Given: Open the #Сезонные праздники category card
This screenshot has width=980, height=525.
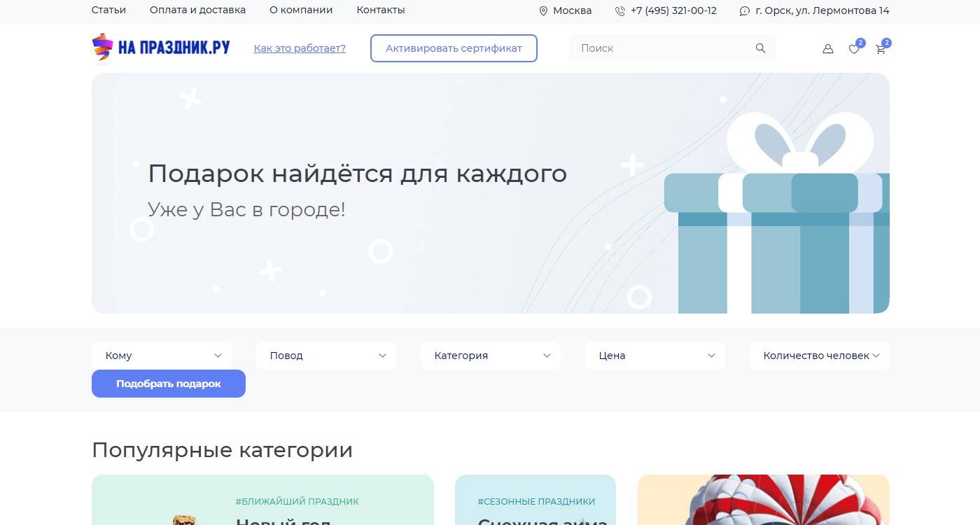Looking at the screenshot, I should pos(535,500).
